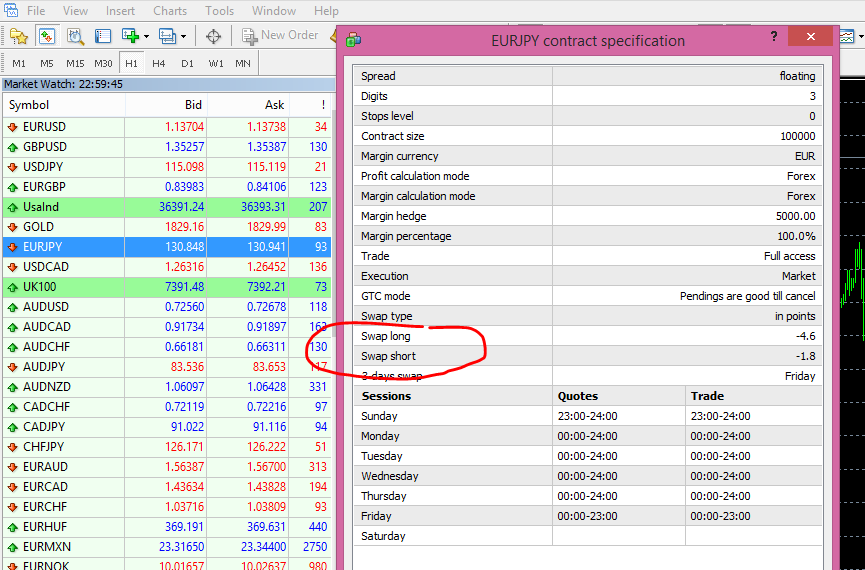Viewport: 865px width, 570px height.
Task: Open the Charts menu
Action: (x=170, y=10)
